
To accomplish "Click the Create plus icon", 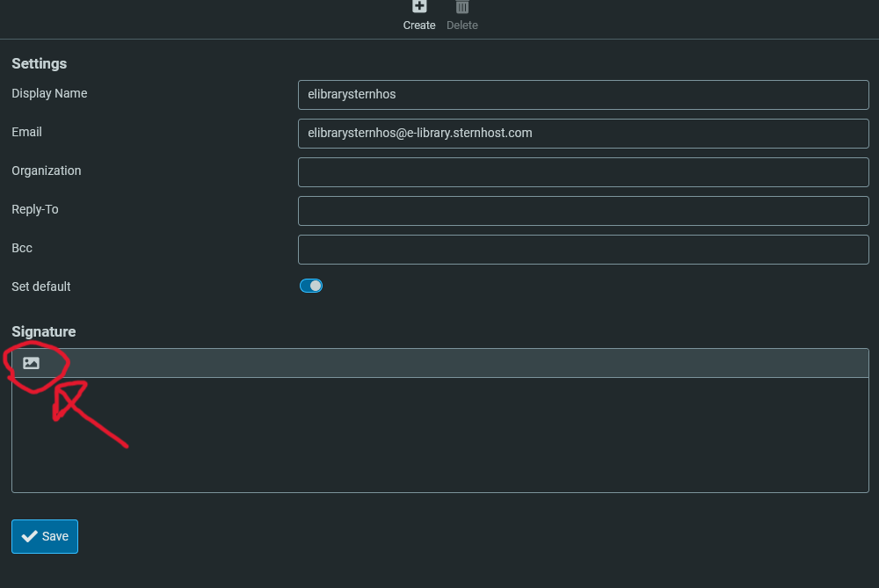I will tap(419, 7).
